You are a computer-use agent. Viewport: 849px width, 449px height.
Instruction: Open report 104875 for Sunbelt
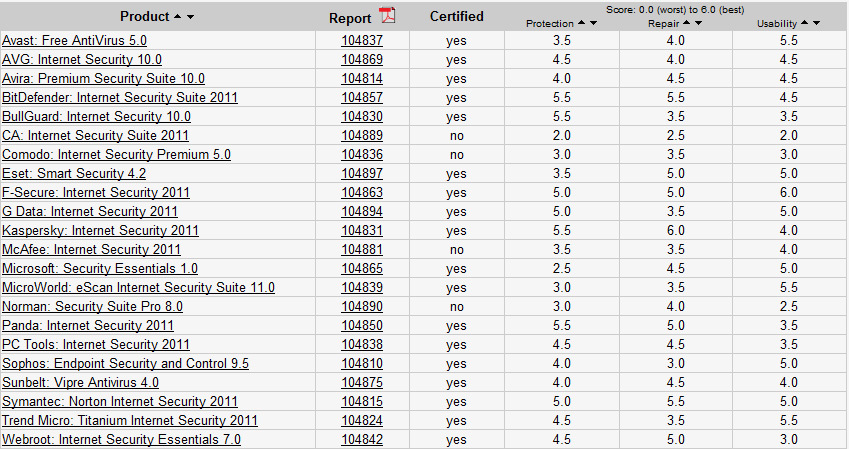(362, 382)
